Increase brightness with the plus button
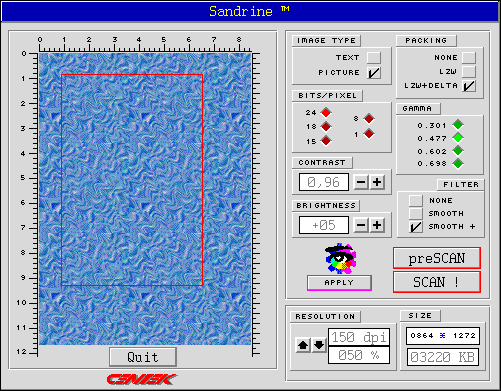Image resolution: width=501 pixels, height=391 pixels. (x=377, y=225)
